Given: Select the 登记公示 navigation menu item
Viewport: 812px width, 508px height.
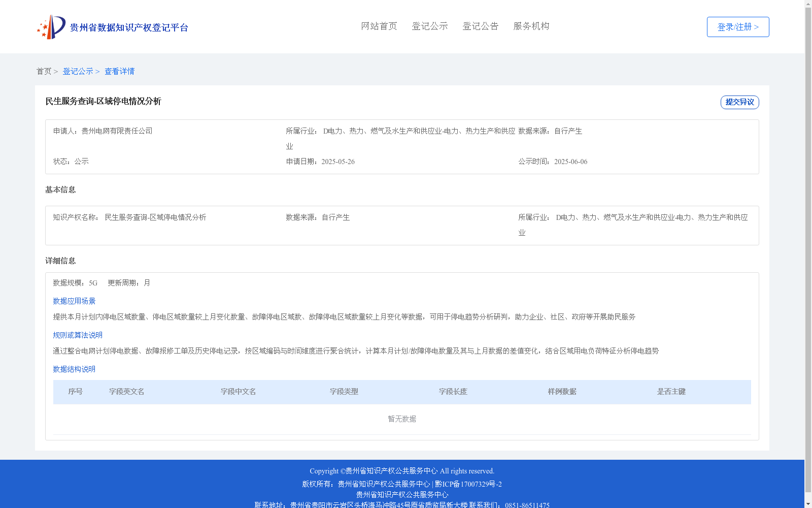Looking at the screenshot, I should 430,26.
